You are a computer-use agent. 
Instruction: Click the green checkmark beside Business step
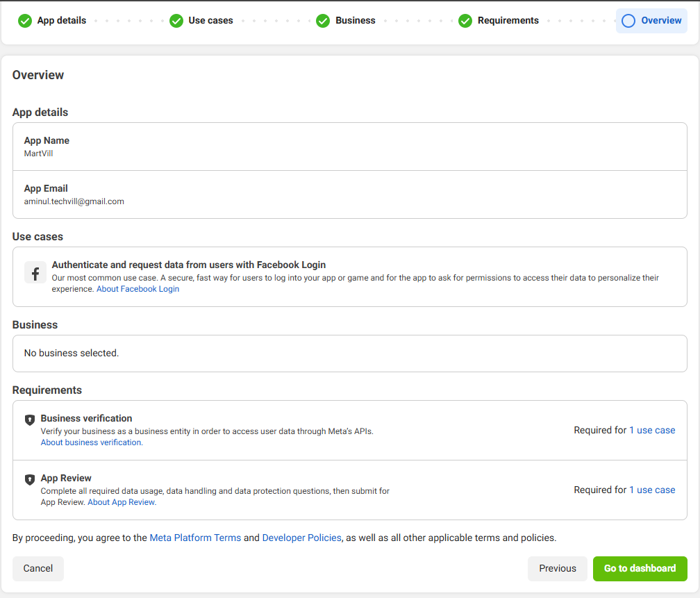[323, 21]
